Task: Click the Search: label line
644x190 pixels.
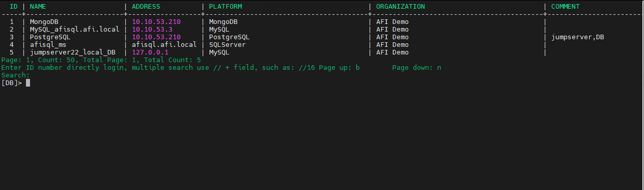Action: (16, 75)
